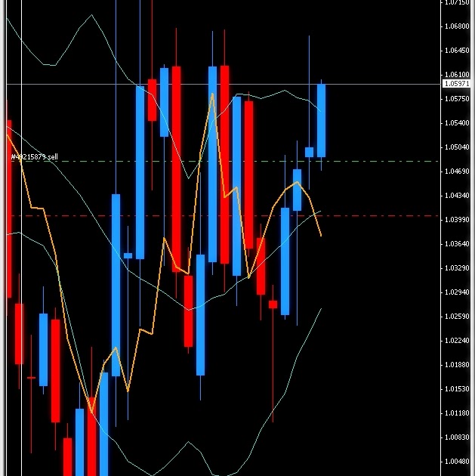
Task: Click the 1.05040 price scale label
Action: [457, 147]
